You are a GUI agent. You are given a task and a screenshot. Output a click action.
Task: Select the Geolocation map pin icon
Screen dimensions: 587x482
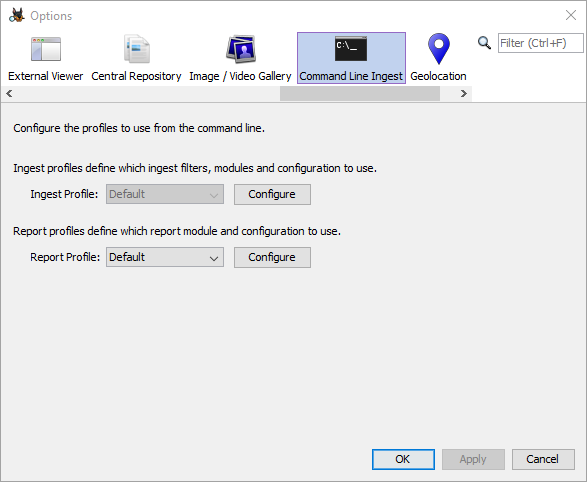pos(439,49)
